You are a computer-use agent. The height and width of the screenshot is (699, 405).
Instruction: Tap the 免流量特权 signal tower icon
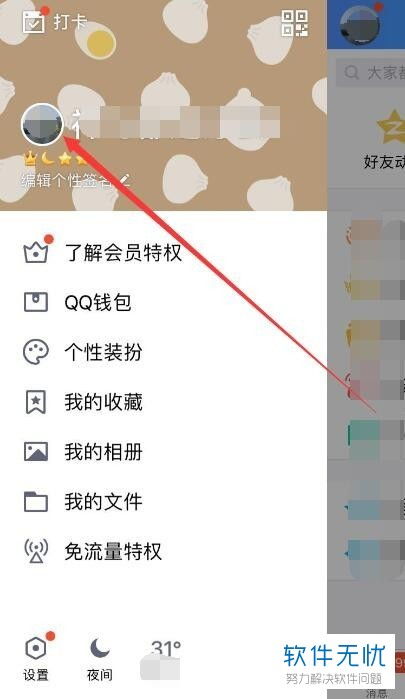[x=36, y=551]
